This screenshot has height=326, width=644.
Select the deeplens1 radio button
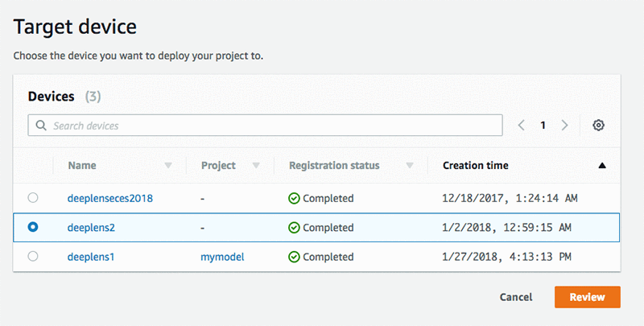pyautogui.click(x=33, y=257)
